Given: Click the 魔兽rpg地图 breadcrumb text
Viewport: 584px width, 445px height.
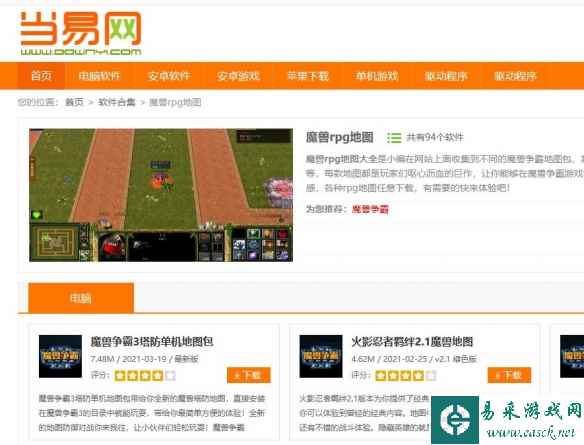Looking at the screenshot, I should tap(175, 102).
